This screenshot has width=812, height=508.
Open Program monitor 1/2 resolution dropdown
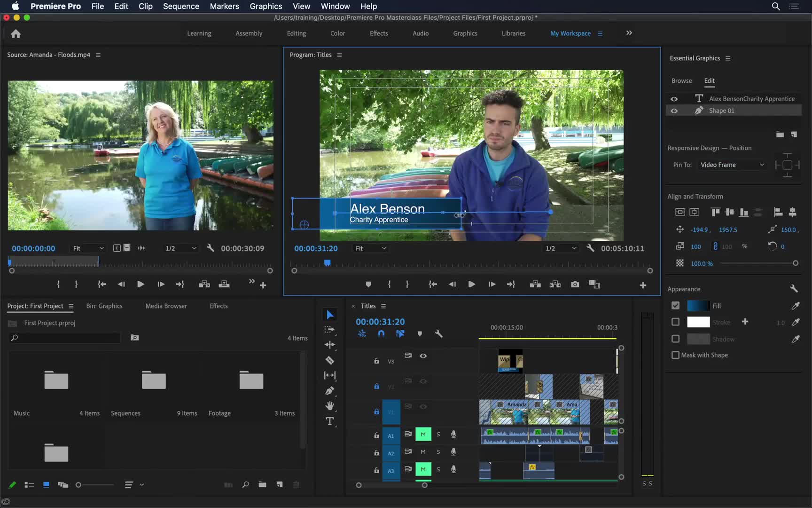pos(561,248)
